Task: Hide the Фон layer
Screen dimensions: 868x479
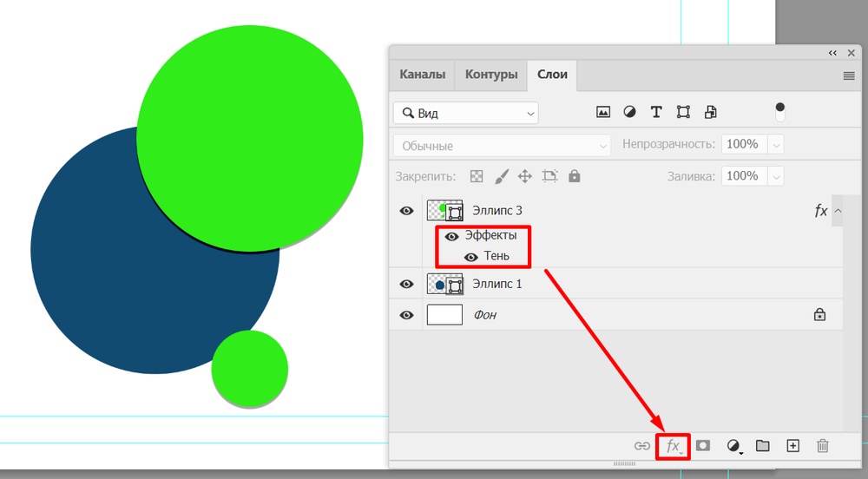Action: tap(406, 315)
